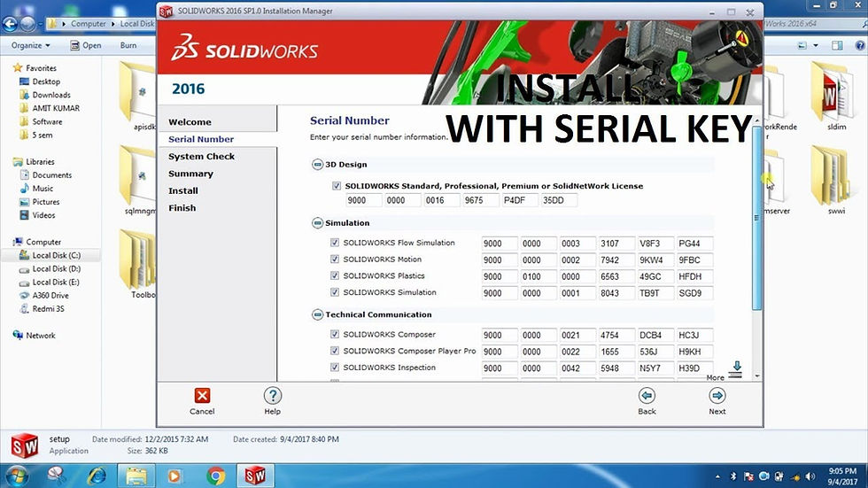
Task: Click 3D Design serial field 35DD
Action: [x=559, y=200]
